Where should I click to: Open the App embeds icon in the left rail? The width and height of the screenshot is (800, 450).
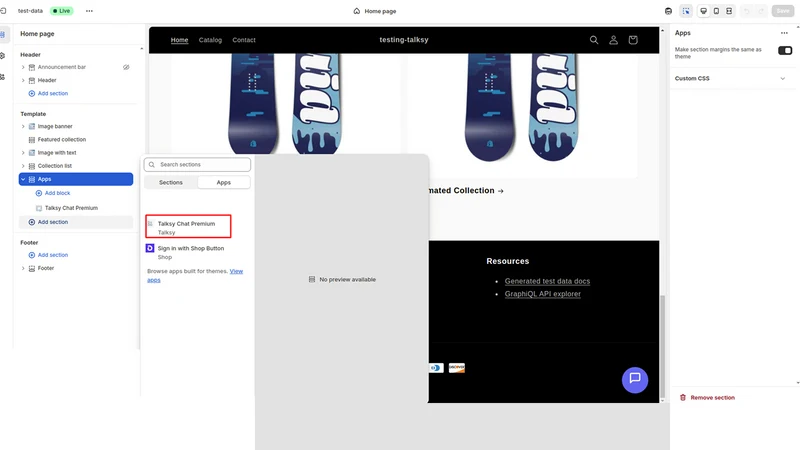pyautogui.click(x=3, y=77)
